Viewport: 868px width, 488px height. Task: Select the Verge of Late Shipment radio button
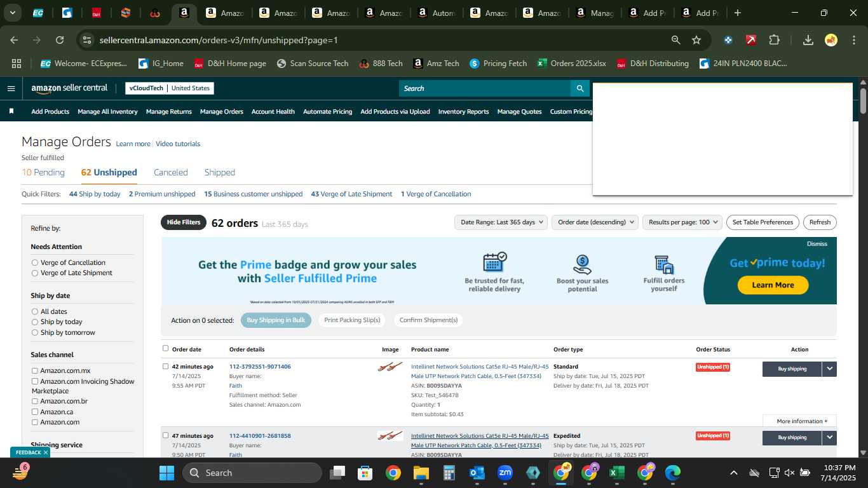(35, 273)
